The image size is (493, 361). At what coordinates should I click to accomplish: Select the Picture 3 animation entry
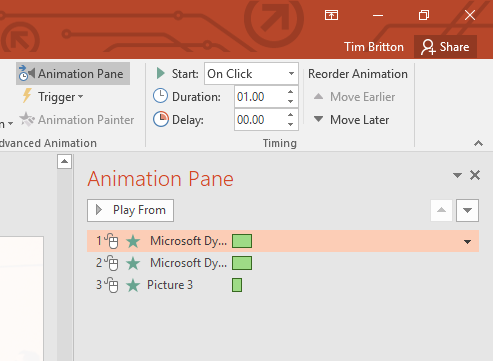[x=283, y=285]
